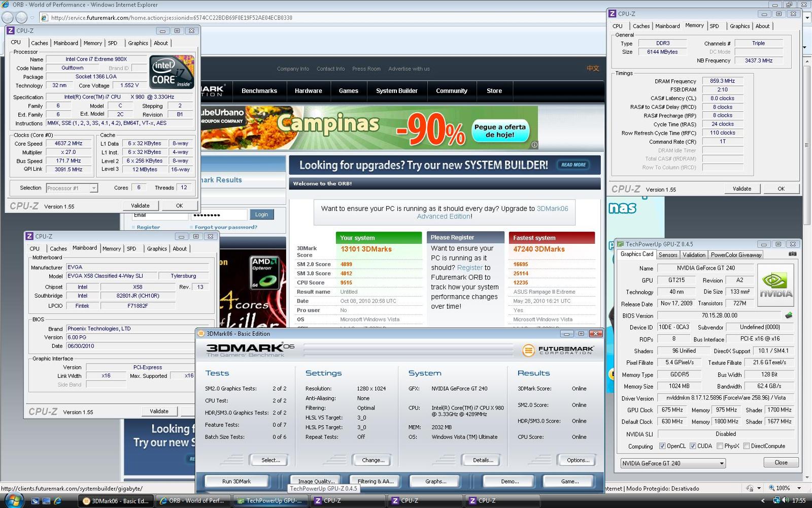
Task: Click the ad info icon on Campinas banner
Action: click(534, 145)
